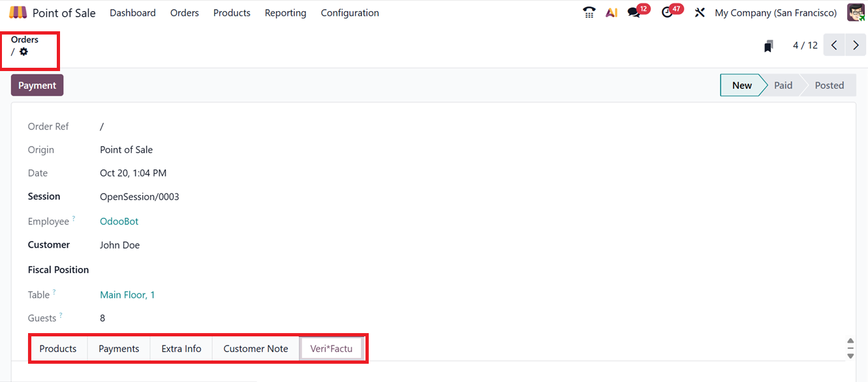Click the help question mark beside Table
The image size is (868, 382).
(x=54, y=292)
